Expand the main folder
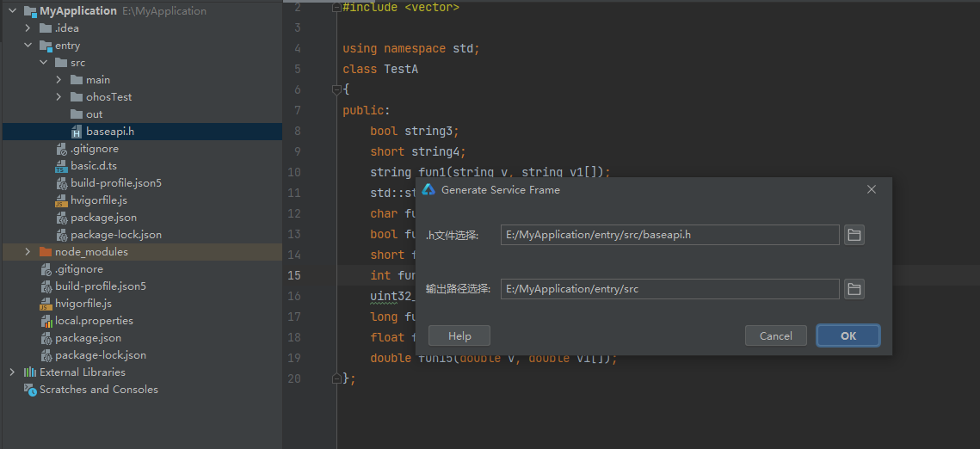The image size is (980, 449). tap(59, 80)
